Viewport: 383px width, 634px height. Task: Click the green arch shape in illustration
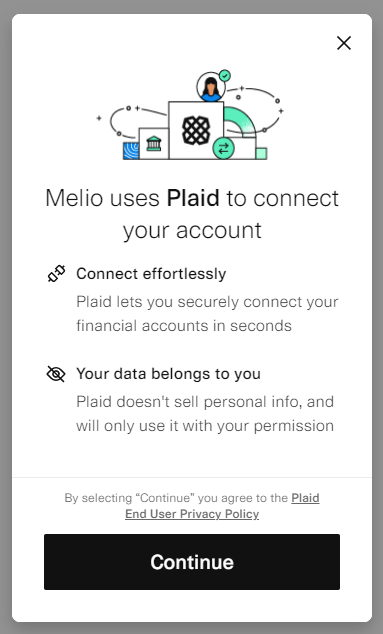coord(239,120)
